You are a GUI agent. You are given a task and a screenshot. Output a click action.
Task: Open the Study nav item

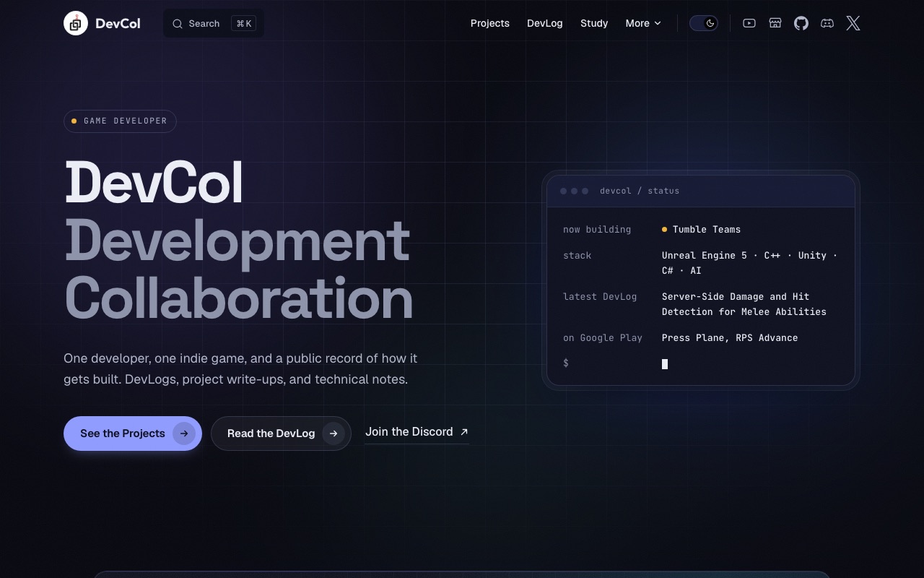[x=594, y=23]
